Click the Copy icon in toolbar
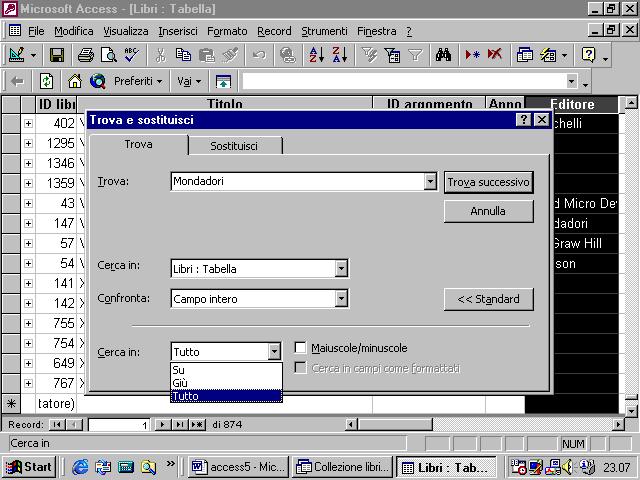The height and width of the screenshot is (480, 640). click(x=183, y=55)
